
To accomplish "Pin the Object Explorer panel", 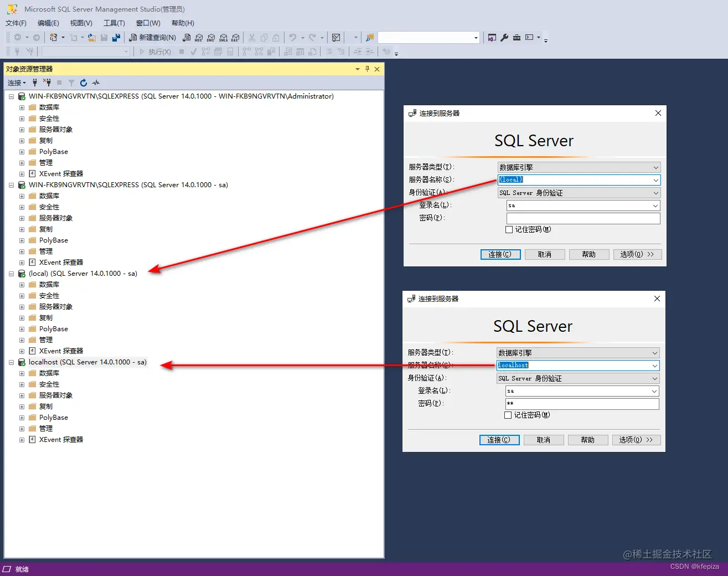I will click(x=367, y=69).
